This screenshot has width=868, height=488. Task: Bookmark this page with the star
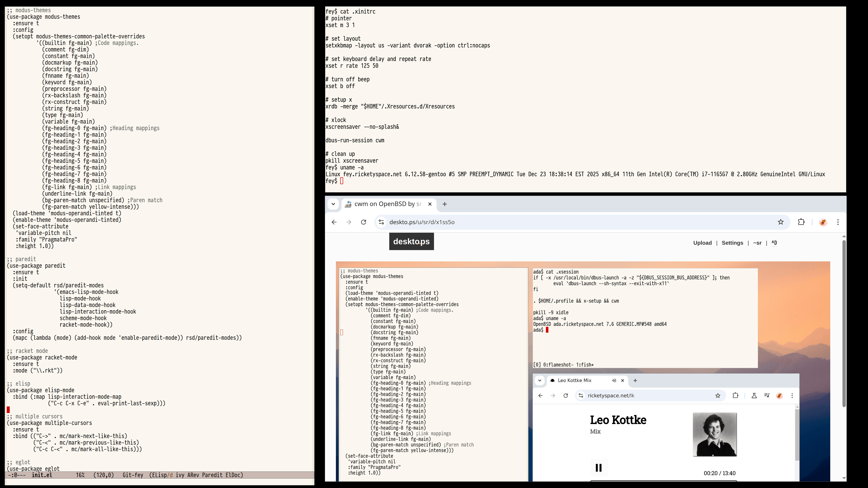click(x=780, y=222)
